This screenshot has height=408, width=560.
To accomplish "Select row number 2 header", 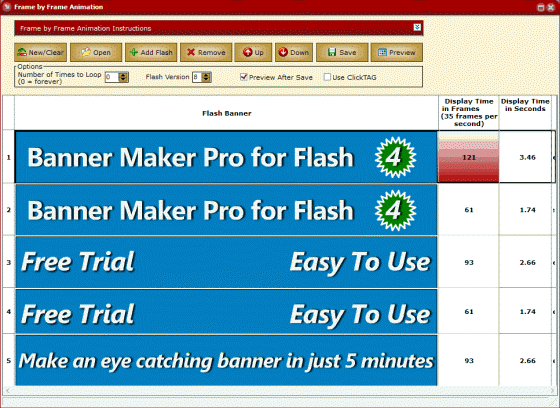I will (9, 210).
